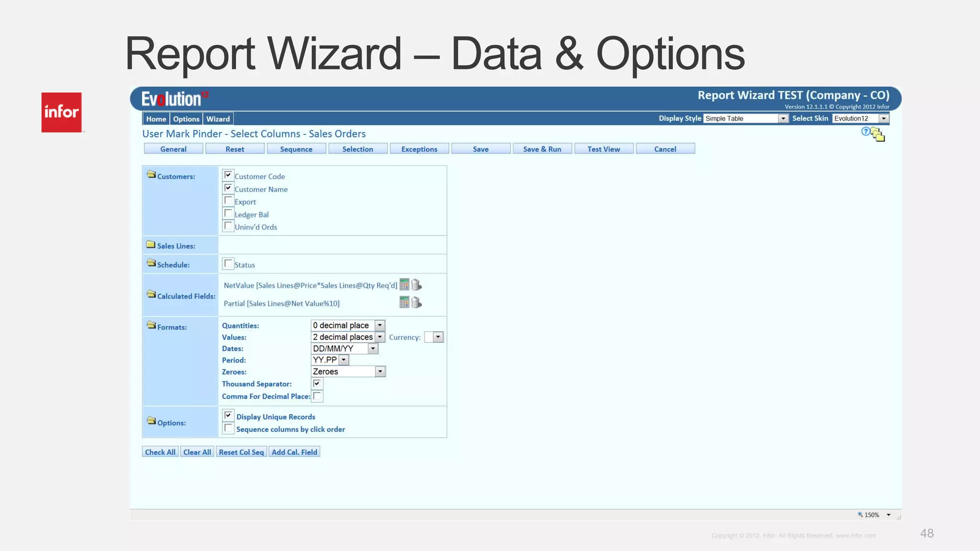980x551 pixels.
Task: Check the Uninv'd Ords checkbox
Action: click(228, 226)
